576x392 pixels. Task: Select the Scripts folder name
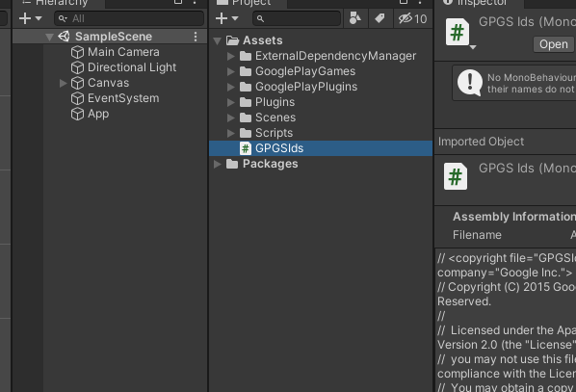pyautogui.click(x=275, y=133)
